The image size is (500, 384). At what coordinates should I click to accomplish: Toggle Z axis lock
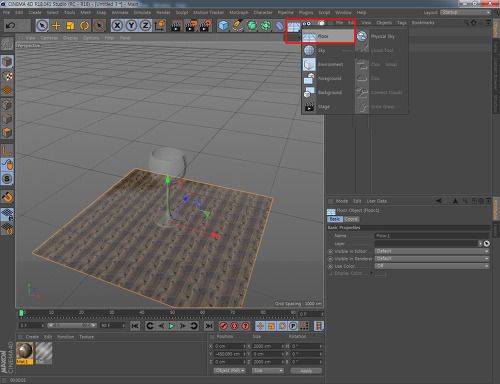[145, 25]
